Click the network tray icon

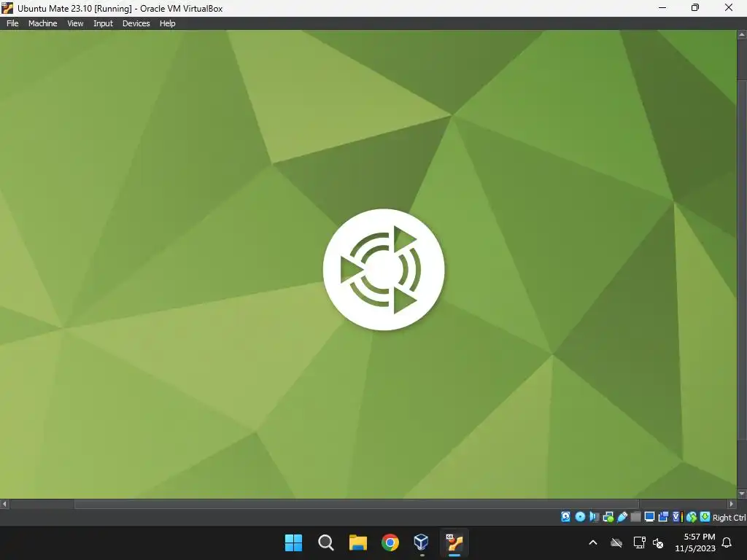639,542
